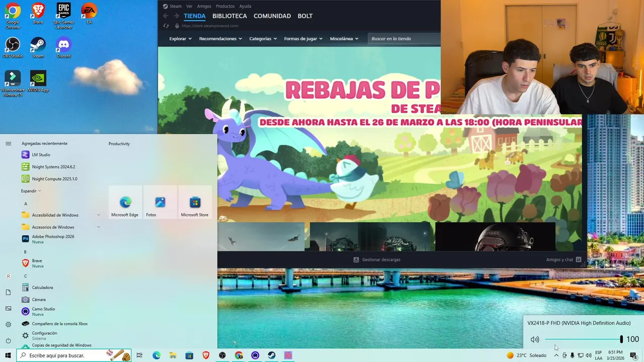644x362 pixels.
Task: Go back in Steam navigation
Action: (166, 16)
